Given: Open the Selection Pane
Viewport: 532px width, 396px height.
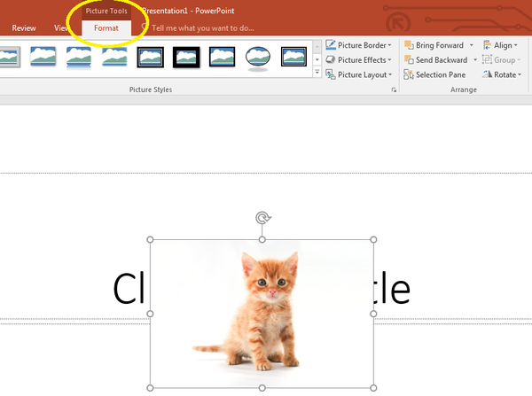Looking at the screenshot, I should [434, 74].
